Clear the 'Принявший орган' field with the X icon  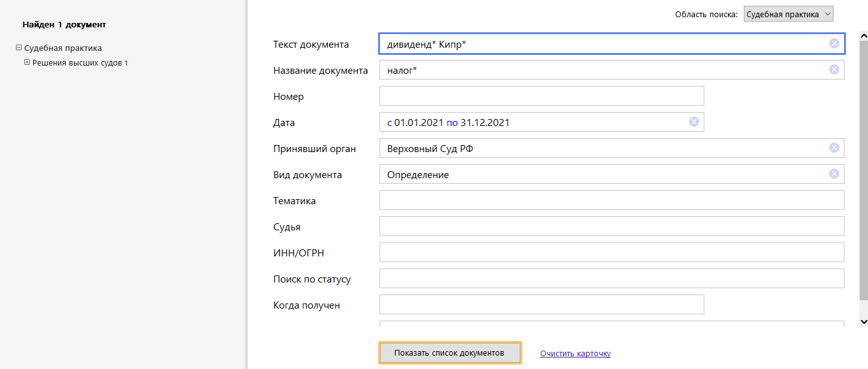tap(834, 148)
